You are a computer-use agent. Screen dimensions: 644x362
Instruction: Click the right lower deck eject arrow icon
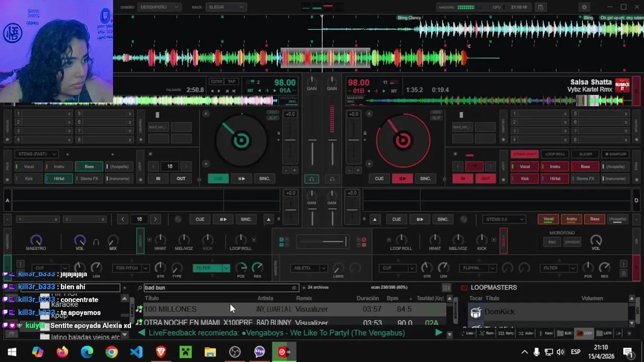[x=374, y=219]
